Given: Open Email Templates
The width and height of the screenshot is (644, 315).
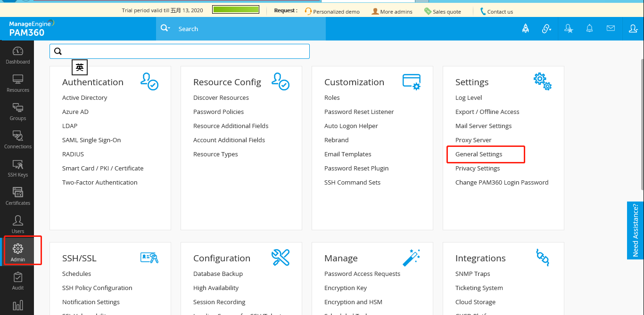Looking at the screenshot, I should [x=348, y=154].
